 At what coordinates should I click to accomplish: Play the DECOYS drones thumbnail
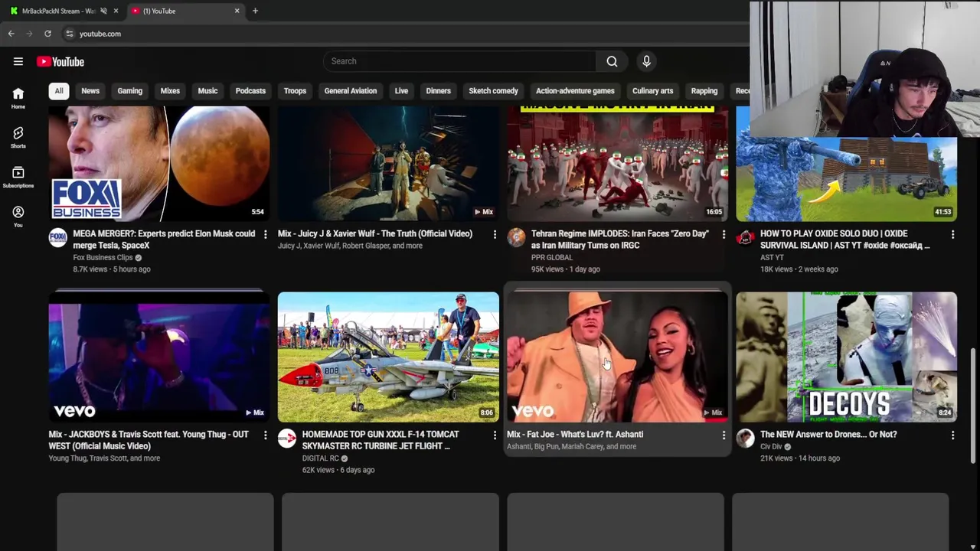pyautogui.click(x=846, y=357)
